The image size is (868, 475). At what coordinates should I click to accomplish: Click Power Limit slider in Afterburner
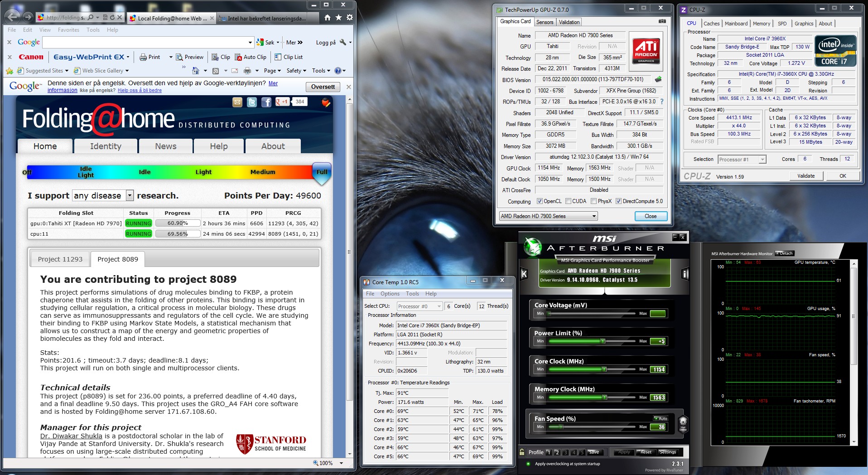point(593,341)
